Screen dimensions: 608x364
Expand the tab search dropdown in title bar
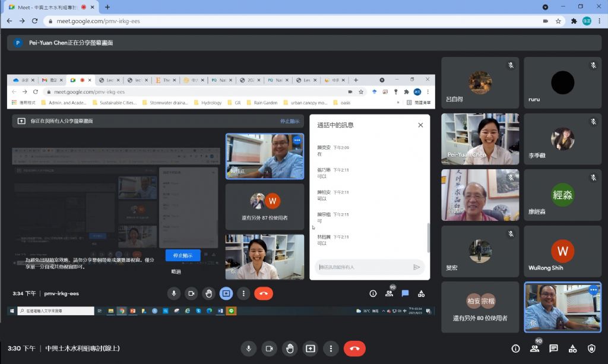[546, 7]
